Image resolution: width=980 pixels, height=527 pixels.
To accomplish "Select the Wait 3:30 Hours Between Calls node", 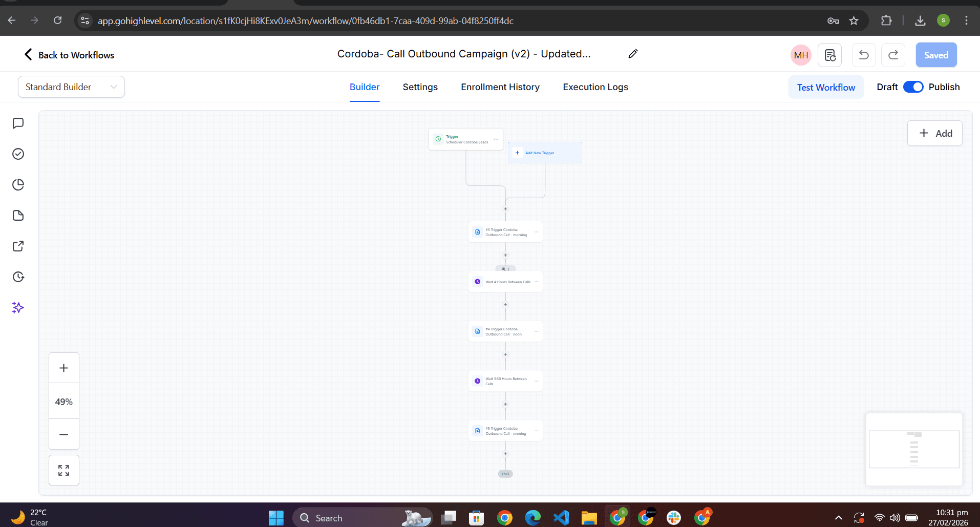I will [505, 381].
